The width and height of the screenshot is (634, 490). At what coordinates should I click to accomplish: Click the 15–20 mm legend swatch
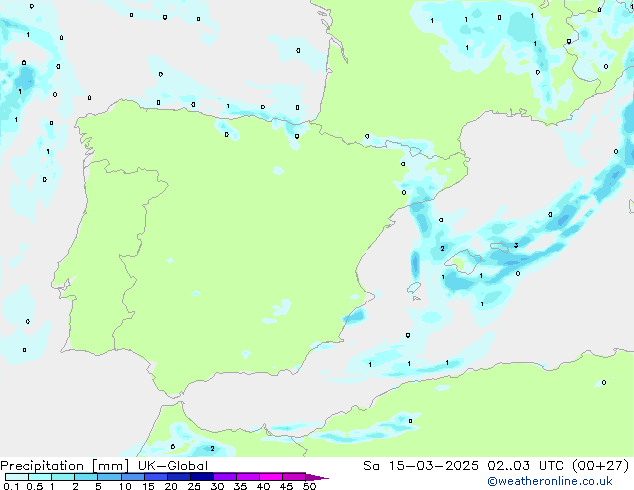(x=156, y=477)
